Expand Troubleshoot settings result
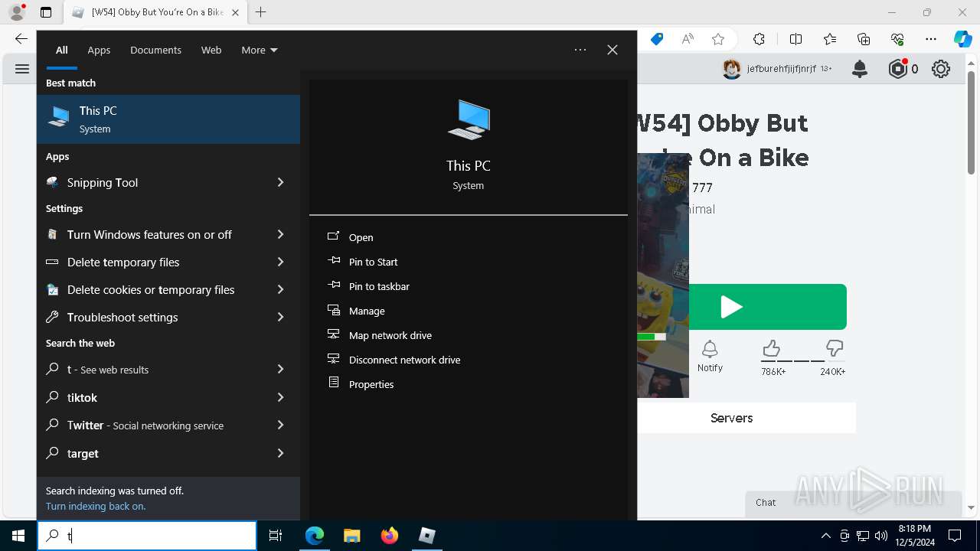Image resolution: width=980 pixels, height=551 pixels. [x=280, y=317]
